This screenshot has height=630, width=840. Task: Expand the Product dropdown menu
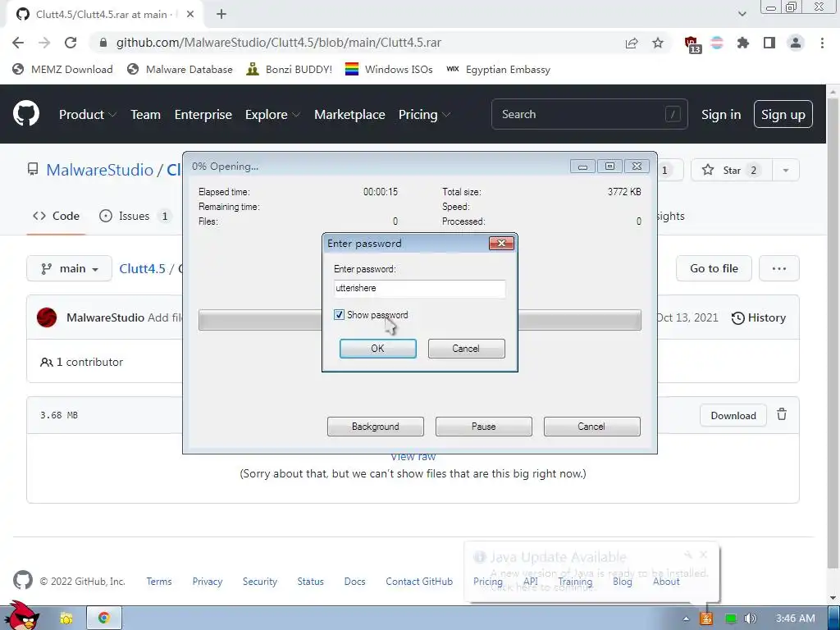coord(87,114)
